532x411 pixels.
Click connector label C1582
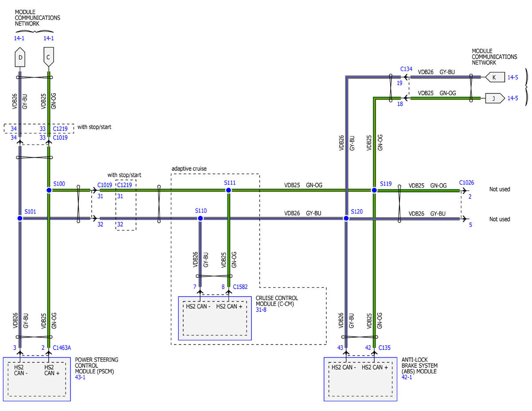[242, 287]
